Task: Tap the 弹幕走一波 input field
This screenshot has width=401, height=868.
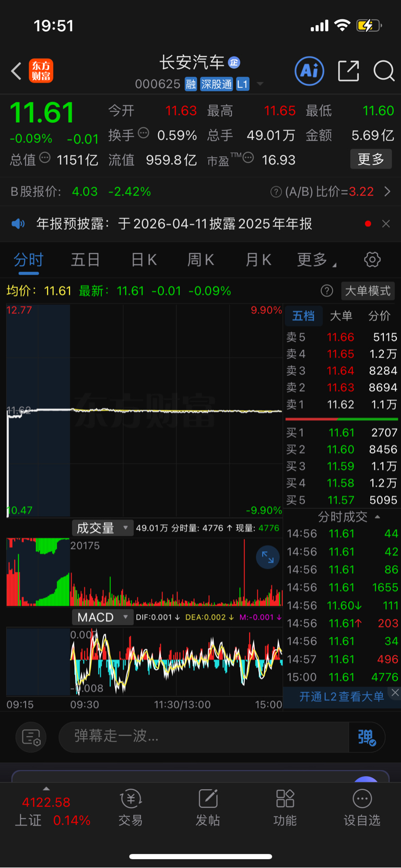Action: tap(204, 736)
